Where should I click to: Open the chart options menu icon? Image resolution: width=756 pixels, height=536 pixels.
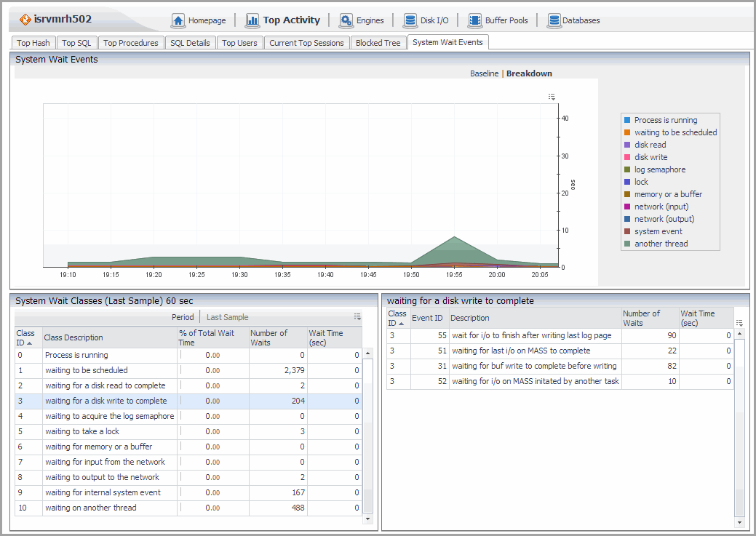coord(552,97)
